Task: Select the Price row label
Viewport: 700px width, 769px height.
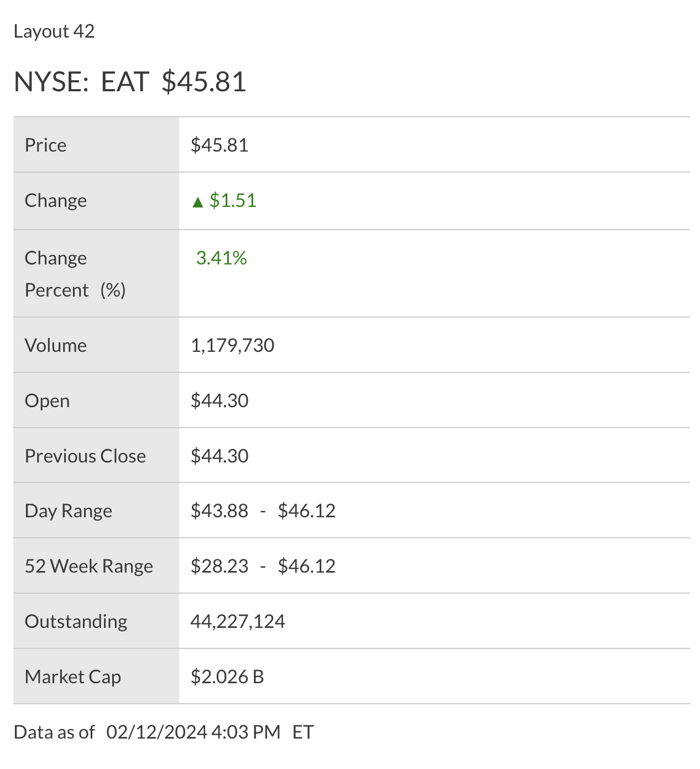Action: (x=46, y=145)
